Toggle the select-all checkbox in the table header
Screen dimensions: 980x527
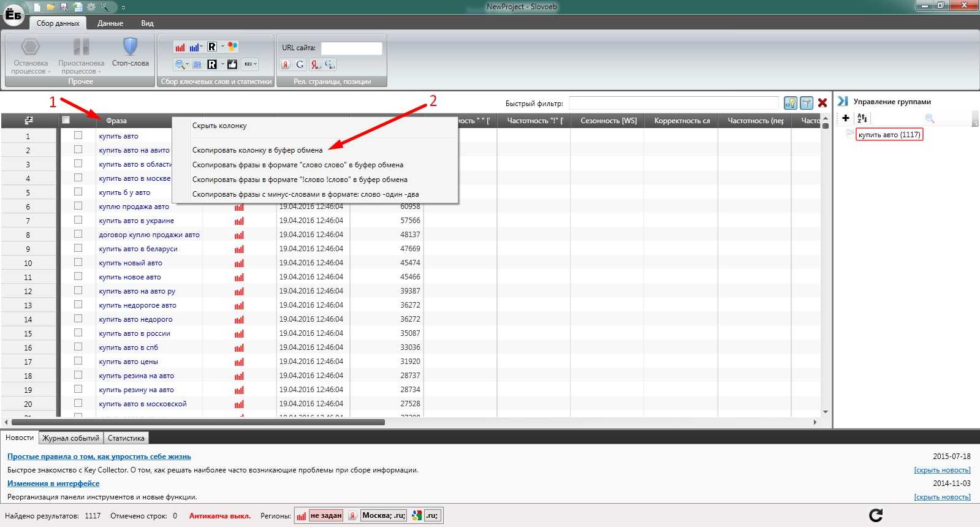tap(66, 120)
